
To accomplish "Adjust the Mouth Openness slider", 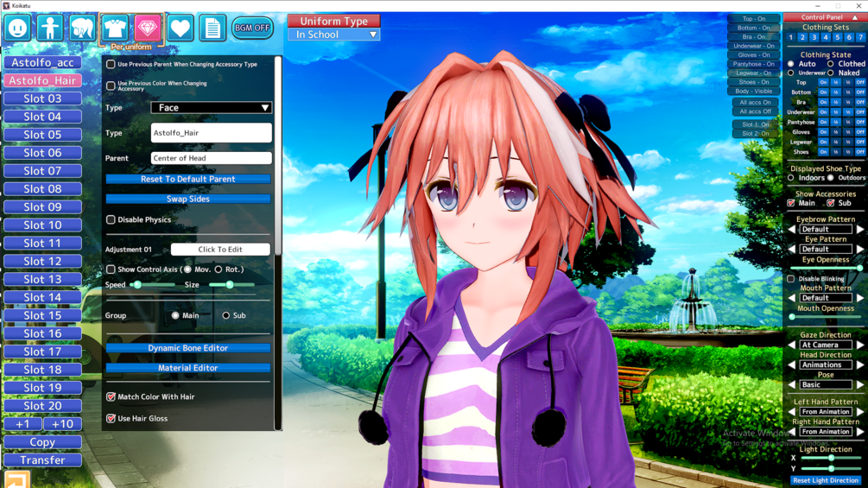I will pyautogui.click(x=826, y=317).
